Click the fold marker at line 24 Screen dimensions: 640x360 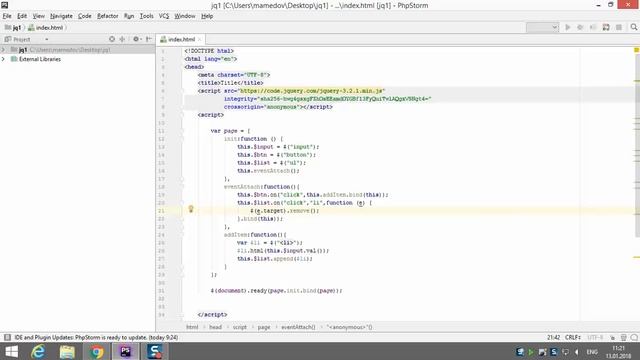182,235
